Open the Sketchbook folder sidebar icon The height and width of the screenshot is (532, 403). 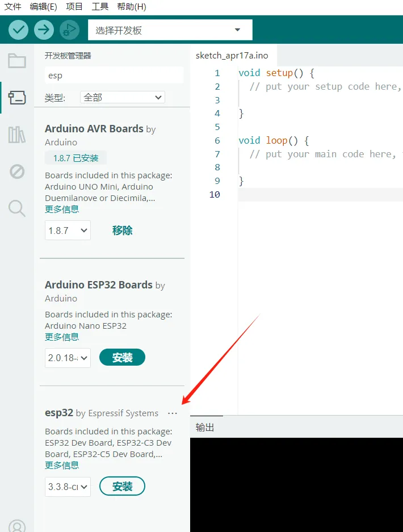(17, 61)
